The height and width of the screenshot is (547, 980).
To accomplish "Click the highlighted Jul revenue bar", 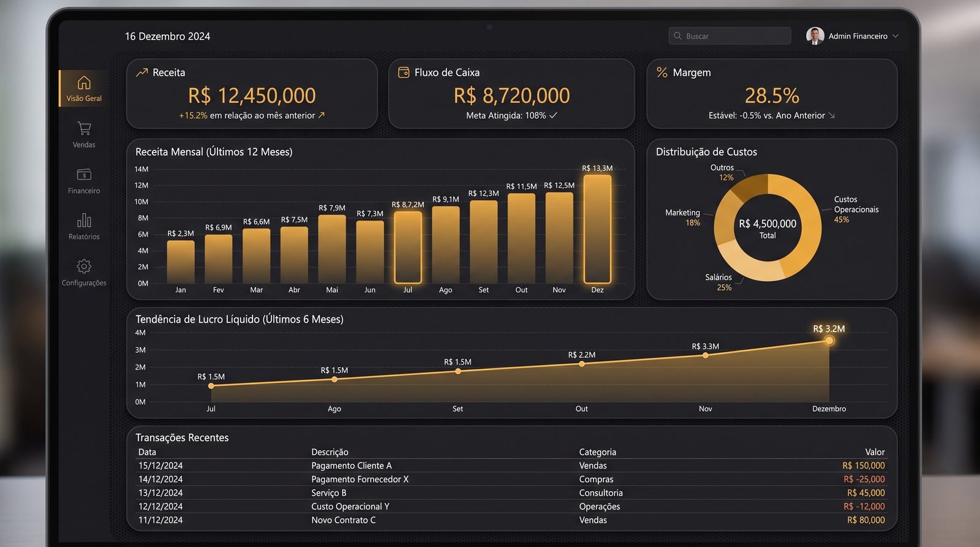I will [408, 247].
